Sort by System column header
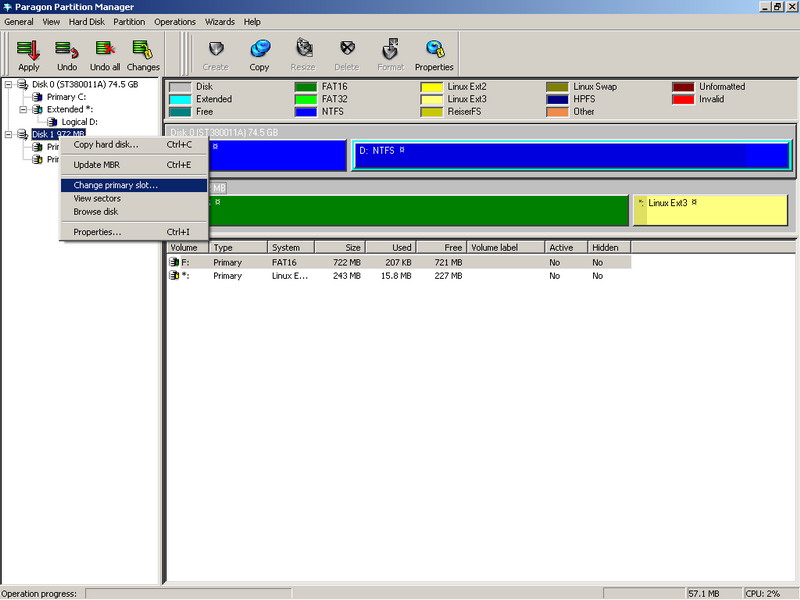 tap(291, 247)
